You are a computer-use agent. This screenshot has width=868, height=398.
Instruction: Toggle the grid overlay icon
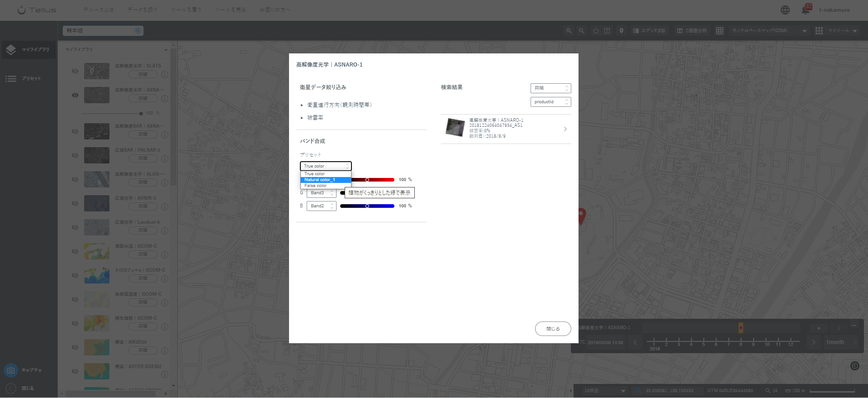pos(720,31)
